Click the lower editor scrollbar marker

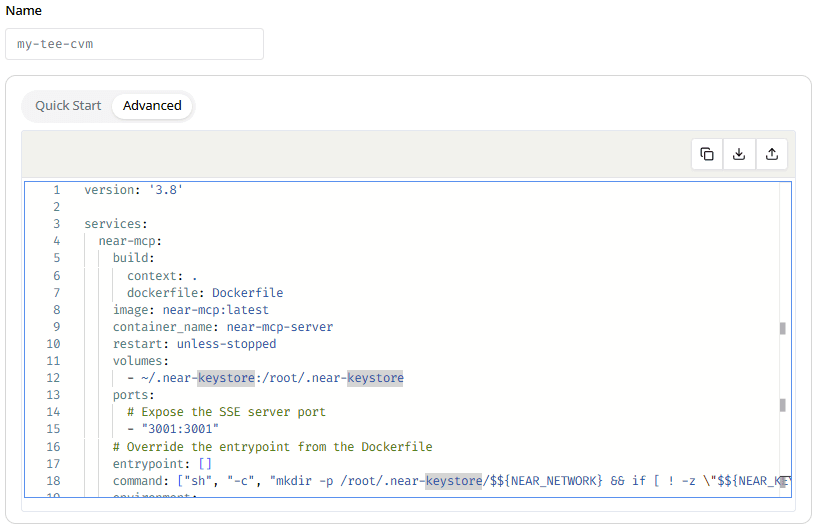click(782, 405)
